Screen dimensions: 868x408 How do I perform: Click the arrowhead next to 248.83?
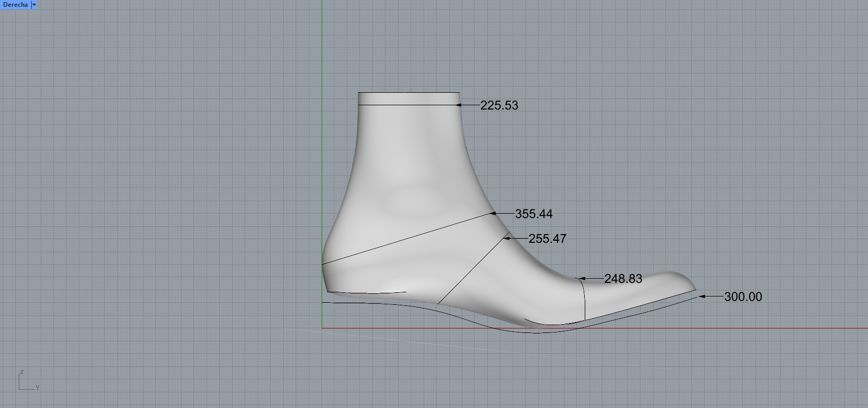click(579, 279)
